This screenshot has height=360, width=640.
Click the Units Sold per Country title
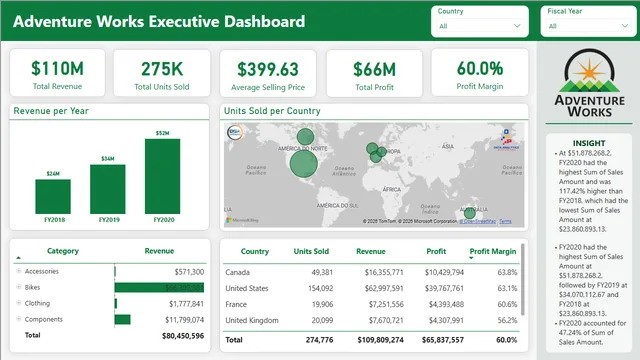[272, 111]
